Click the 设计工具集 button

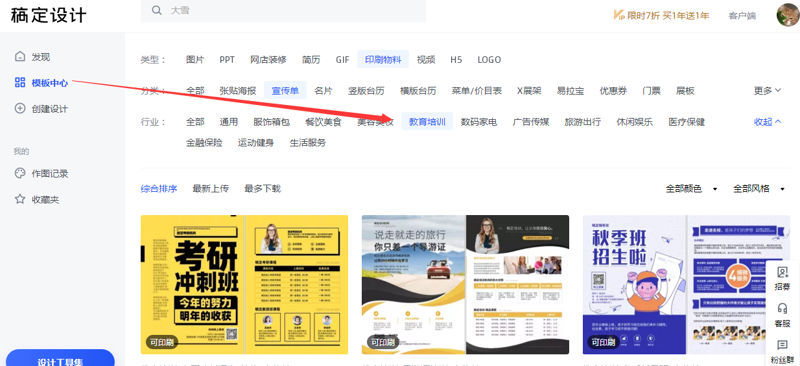click(x=60, y=358)
